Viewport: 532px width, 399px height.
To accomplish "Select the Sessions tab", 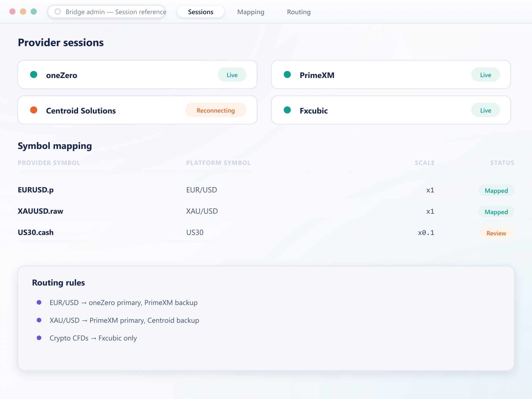I will pos(201,12).
